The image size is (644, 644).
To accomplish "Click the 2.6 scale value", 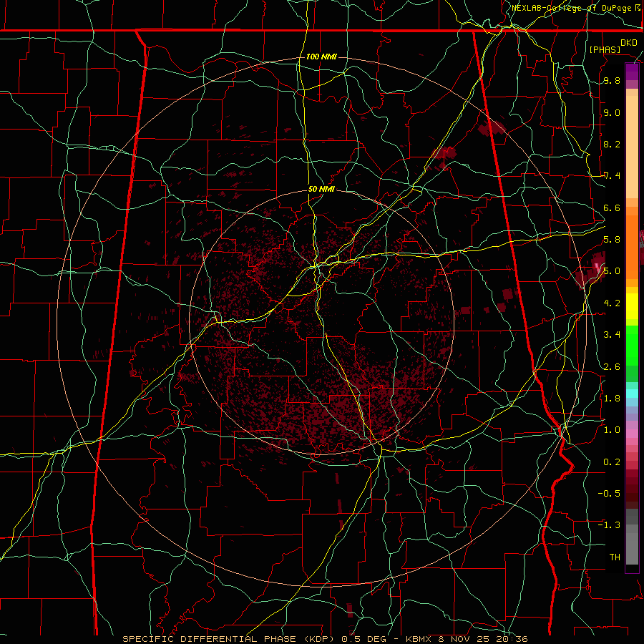I will coord(612,367).
